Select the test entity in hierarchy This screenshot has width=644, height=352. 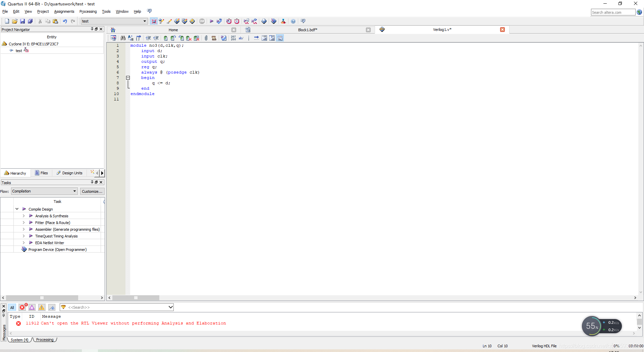19,51
